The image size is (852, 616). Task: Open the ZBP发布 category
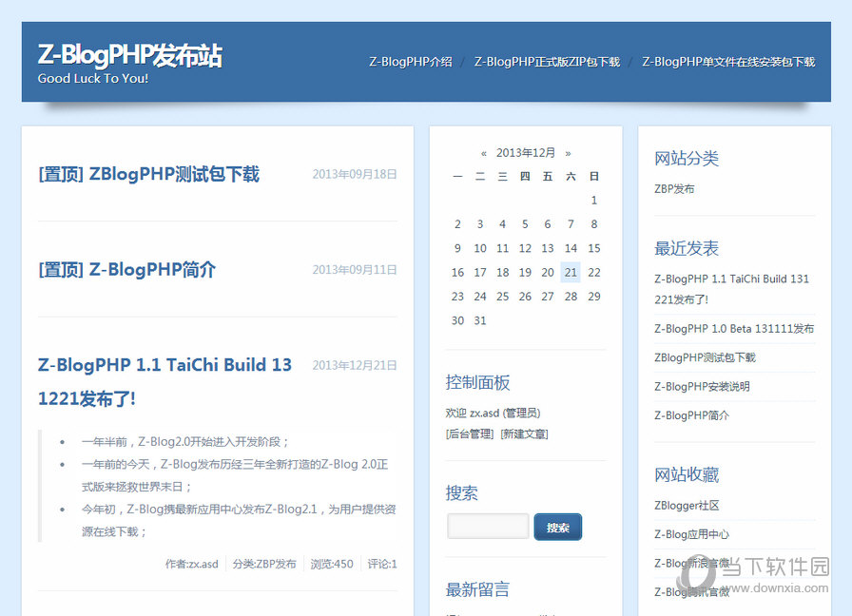674,189
